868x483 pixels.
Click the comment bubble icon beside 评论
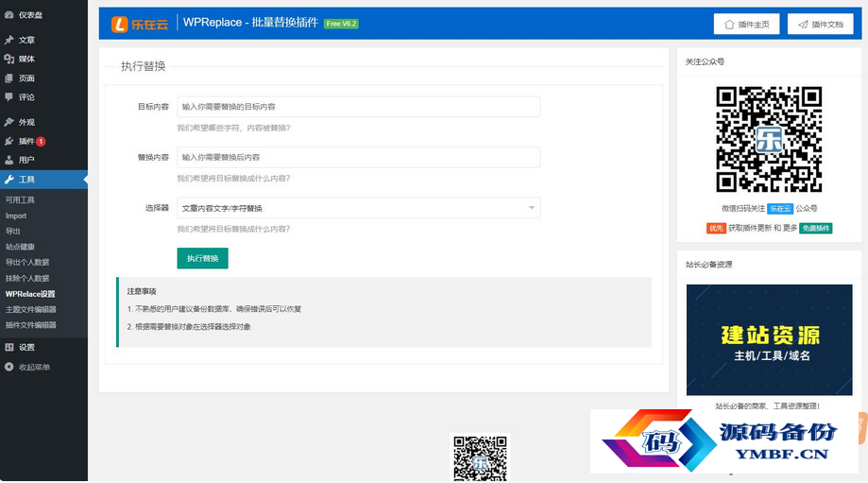[9, 97]
